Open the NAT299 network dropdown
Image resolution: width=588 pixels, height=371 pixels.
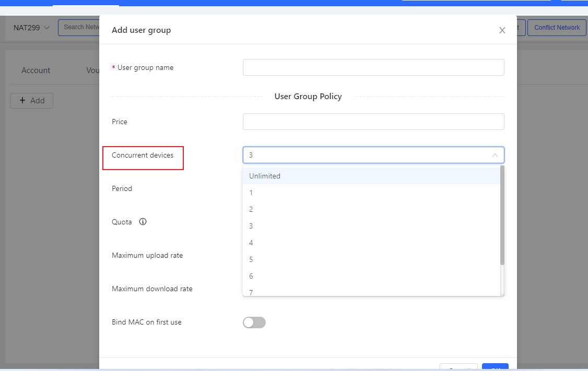pos(31,28)
